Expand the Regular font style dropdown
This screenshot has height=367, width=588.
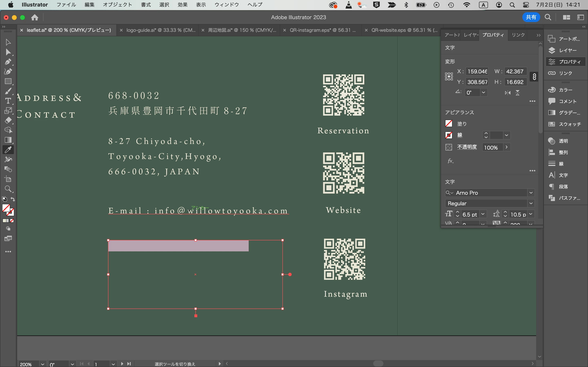coord(531,203)
